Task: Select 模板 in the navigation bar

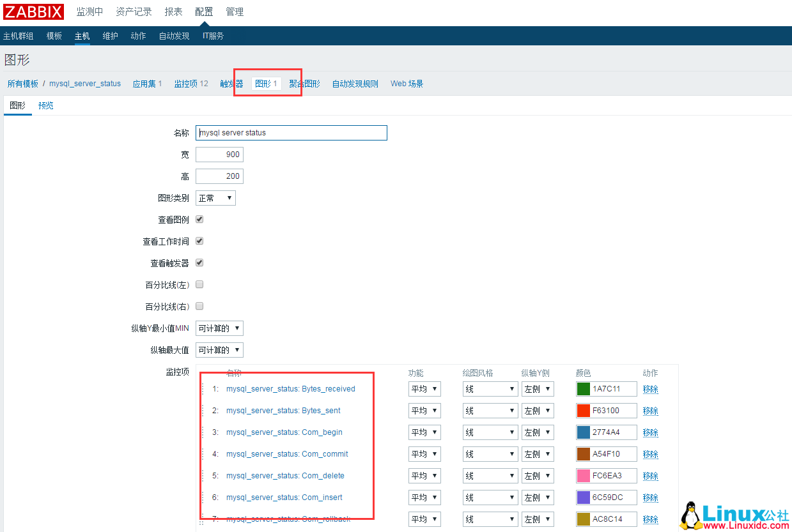Action: (54, 36)
